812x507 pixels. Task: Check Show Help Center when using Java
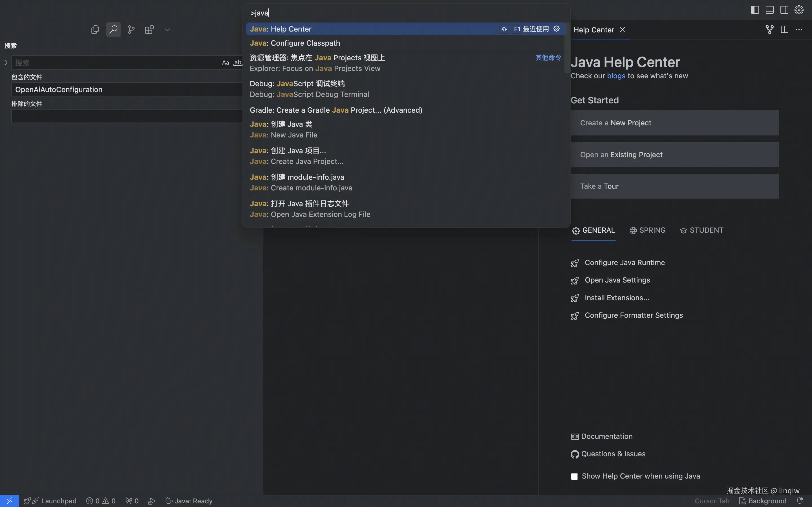[x=574, y=476]
